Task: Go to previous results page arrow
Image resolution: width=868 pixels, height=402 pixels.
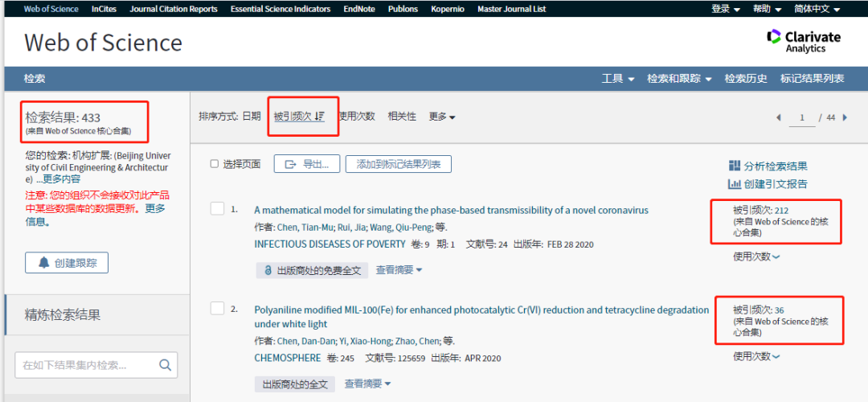Action: (x=779, y=117)
